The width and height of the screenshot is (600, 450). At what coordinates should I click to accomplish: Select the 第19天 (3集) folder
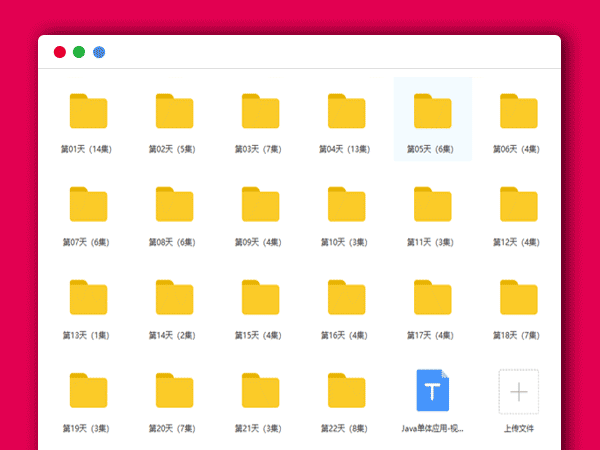[x=88, y=390]
